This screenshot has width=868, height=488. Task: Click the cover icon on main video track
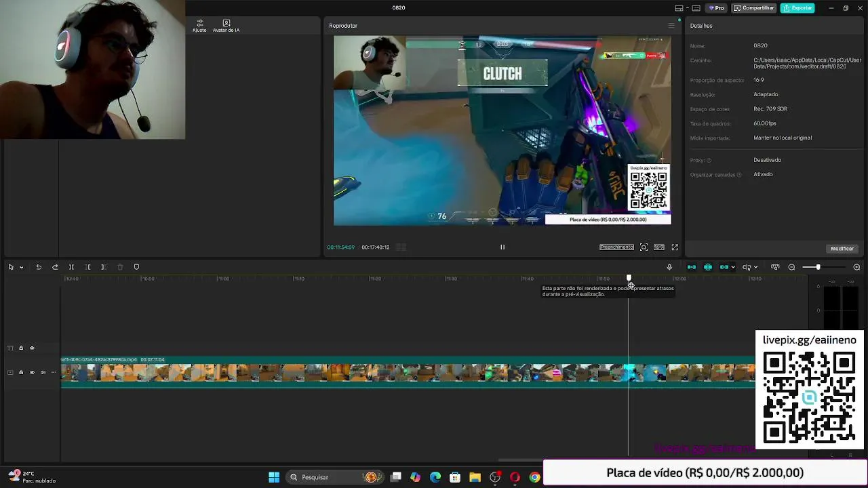[10, 372]
